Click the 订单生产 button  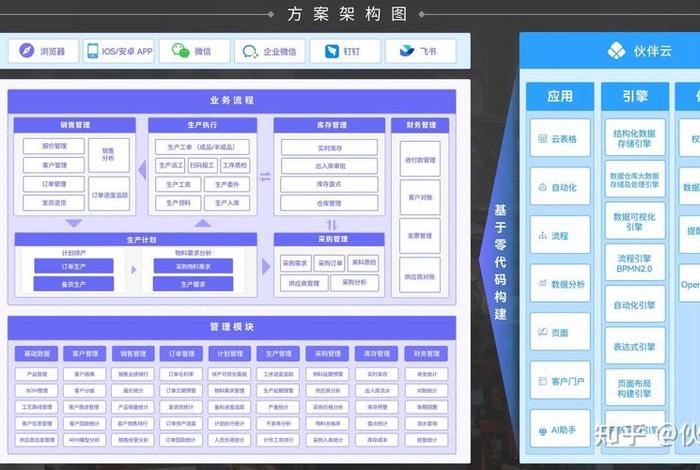click(x=74, y=266)
